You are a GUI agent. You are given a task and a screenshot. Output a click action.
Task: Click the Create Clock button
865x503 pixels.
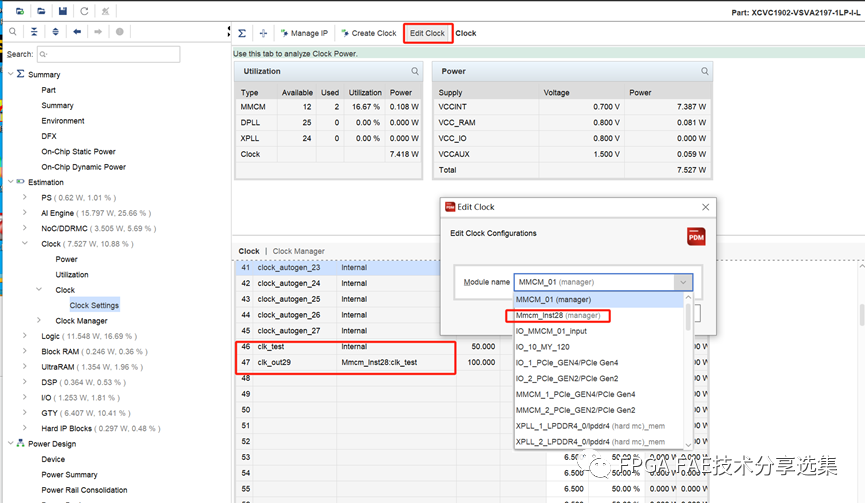tap(368, 33)
